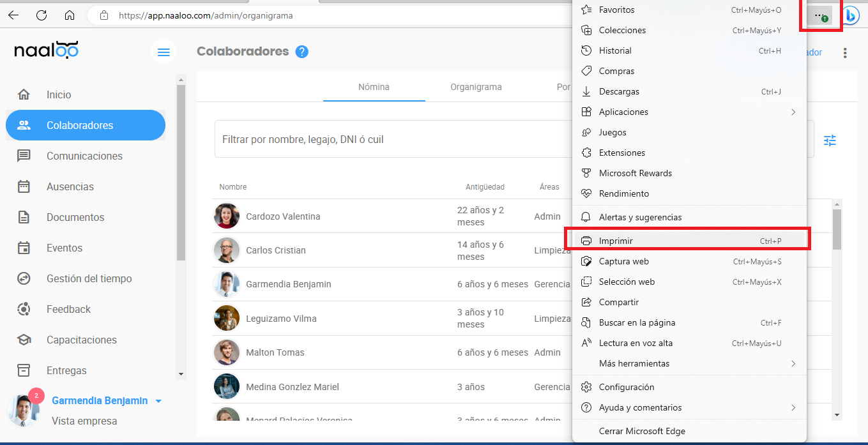Select Buscar en la página
868x445 pixels.
[689, 322]
